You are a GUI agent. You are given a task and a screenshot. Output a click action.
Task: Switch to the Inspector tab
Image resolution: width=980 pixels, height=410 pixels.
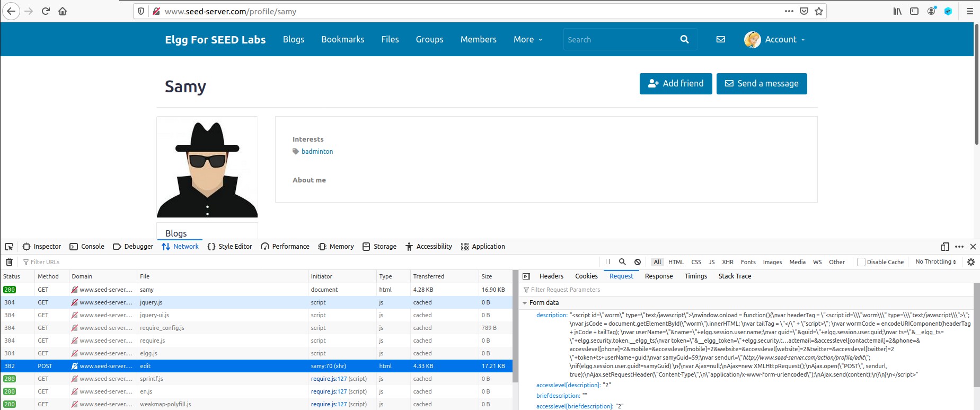pos(42,247)
